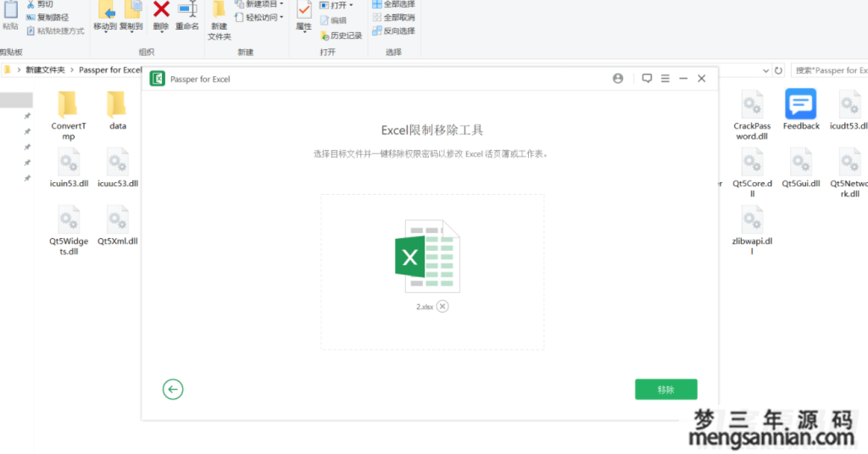Click 移动到 in the Explorer ribbon
This screenshot has height=454, width=868.
[105, 15]
